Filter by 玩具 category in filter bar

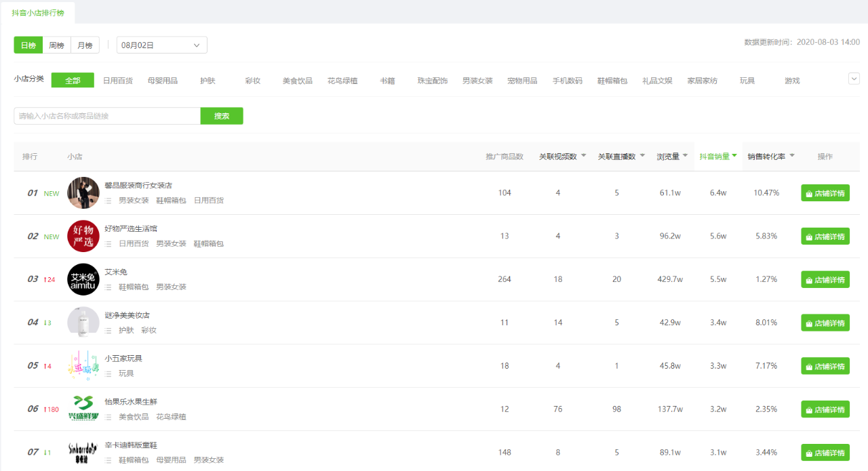tap(747, 81)
